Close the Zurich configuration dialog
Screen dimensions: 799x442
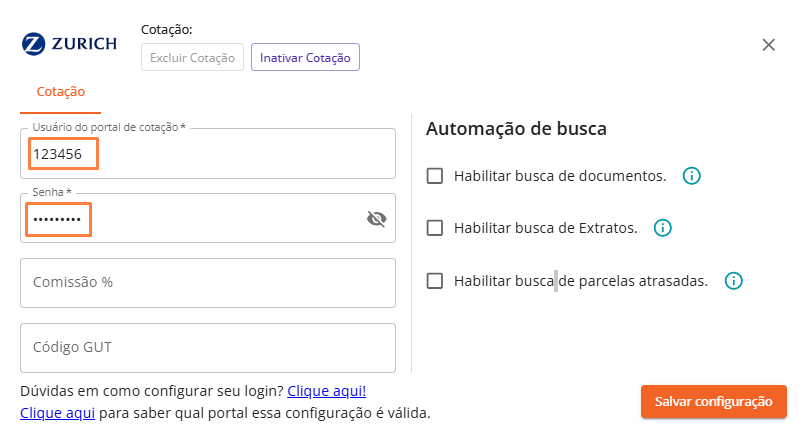click(769, 45)
